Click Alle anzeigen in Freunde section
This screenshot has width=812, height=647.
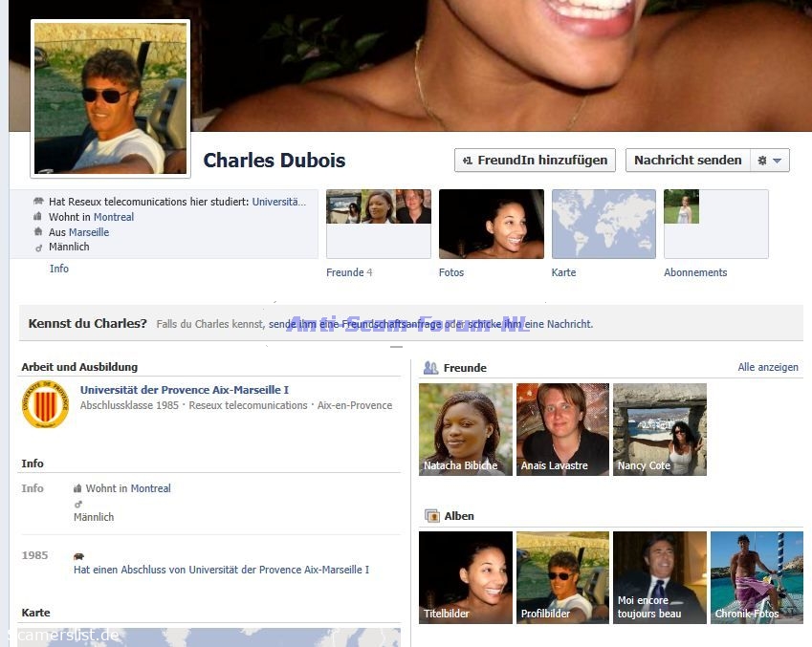[x=767, y=367]
